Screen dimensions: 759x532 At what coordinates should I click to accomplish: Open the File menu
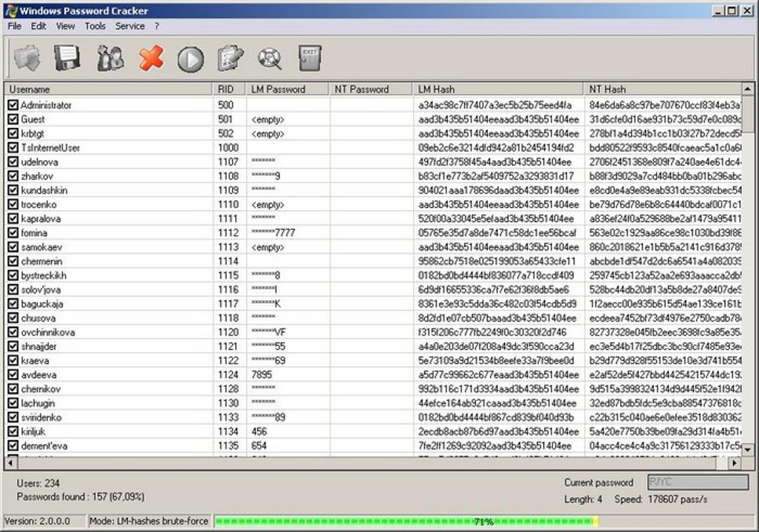(15, 26)
